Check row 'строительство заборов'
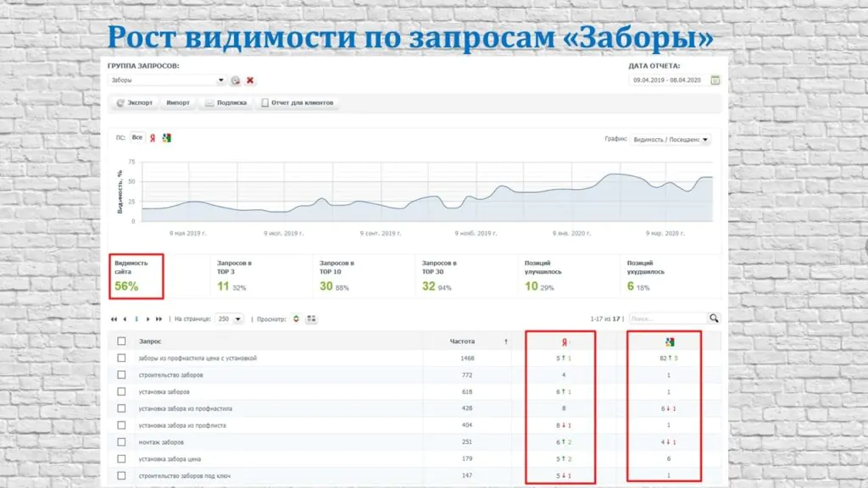Image resolution: width=868 pixels, height=488 pixels. 121,375
